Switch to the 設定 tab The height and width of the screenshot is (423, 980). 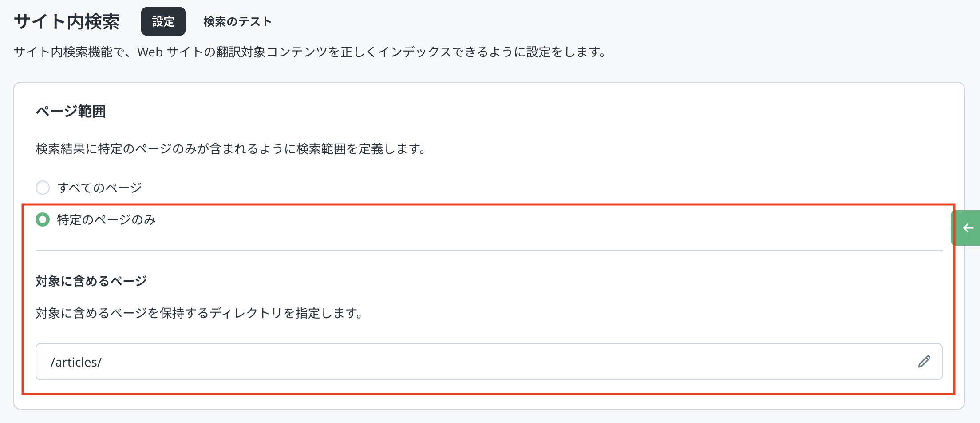coord(163,21)
